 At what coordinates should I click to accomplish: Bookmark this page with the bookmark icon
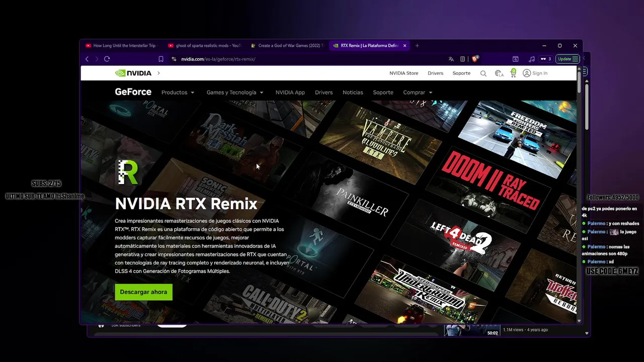(x=161, y=59)
